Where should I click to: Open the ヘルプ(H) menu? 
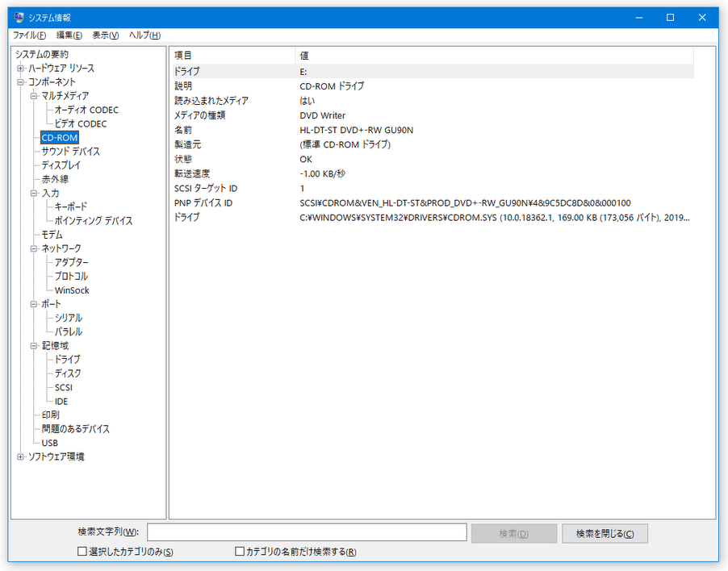[144, 35]
